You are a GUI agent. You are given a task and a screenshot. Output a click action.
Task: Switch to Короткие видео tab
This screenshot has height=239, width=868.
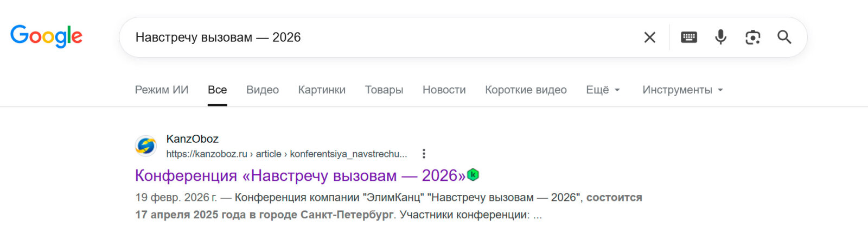[526, 90]
